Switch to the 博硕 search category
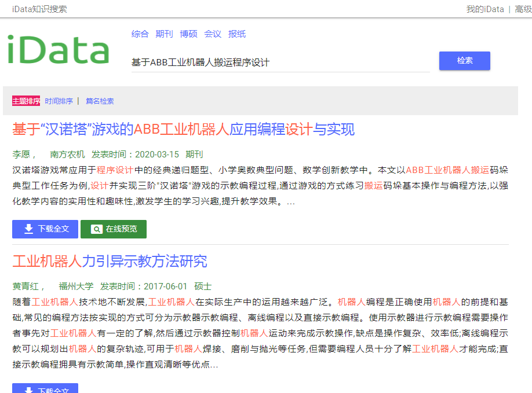The image size is (532, 393). click(x=188, y=34)
